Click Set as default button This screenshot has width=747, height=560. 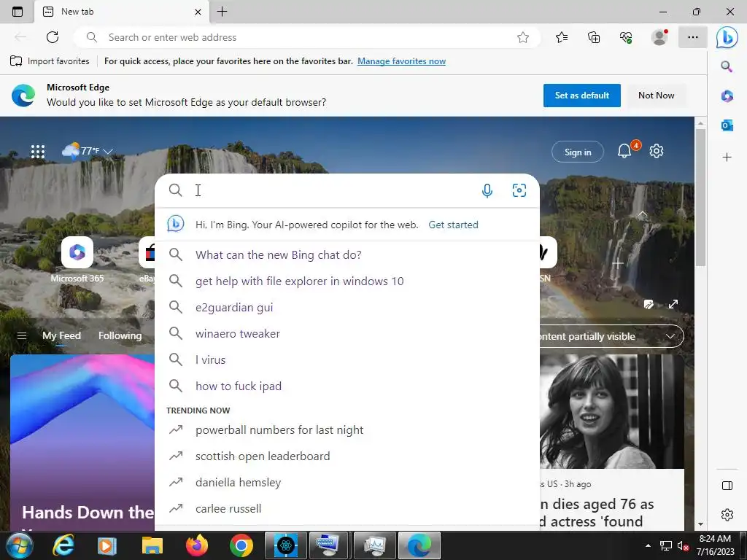pos(581,96)
